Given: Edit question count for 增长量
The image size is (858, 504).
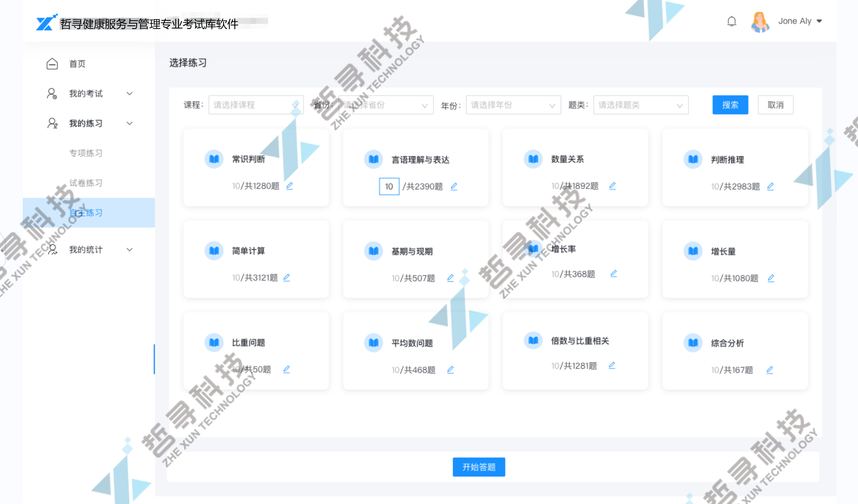Looking at the screenshot, I should pos(771,278).
